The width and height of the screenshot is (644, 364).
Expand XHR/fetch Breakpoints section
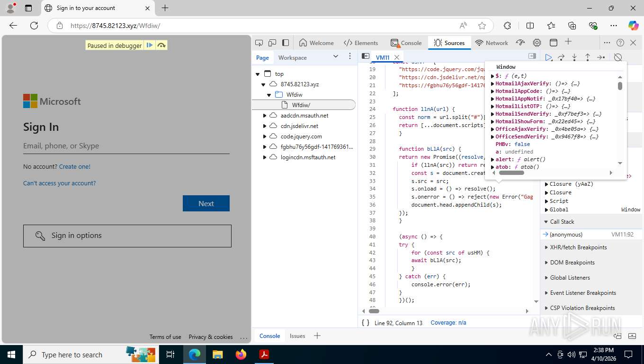click(546, 247)
